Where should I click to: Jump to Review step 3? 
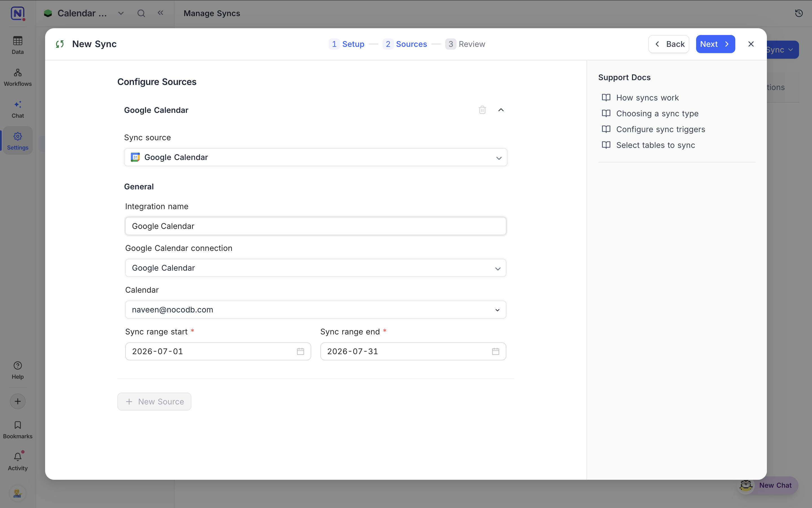[465, 44]
